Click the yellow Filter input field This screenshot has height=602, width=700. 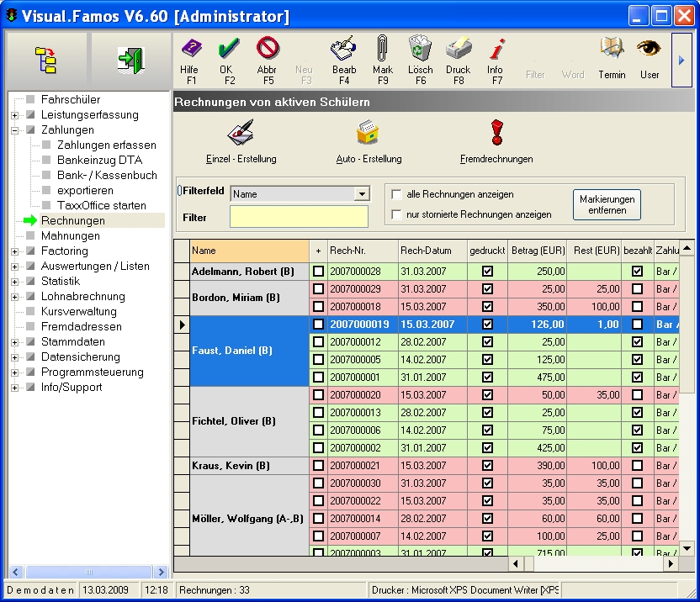point(299,217)
